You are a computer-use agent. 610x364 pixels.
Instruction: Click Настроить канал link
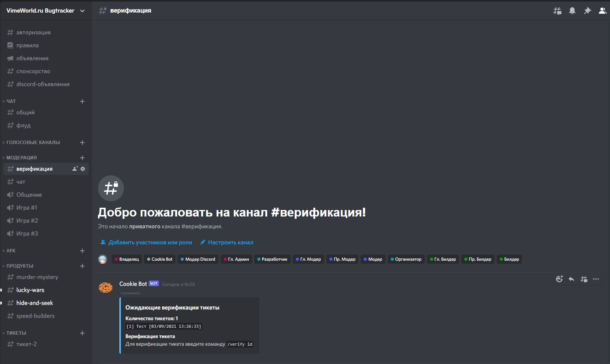(x=230, y=242)
